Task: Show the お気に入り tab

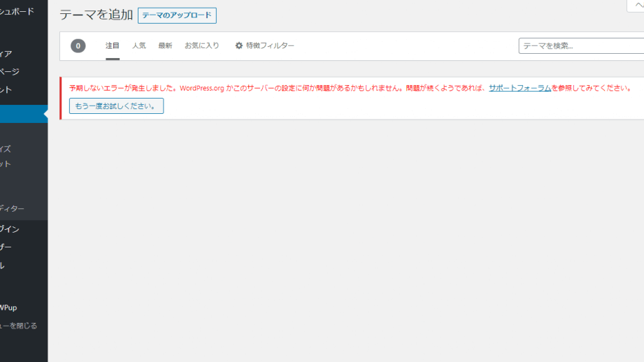Action: 201,45
